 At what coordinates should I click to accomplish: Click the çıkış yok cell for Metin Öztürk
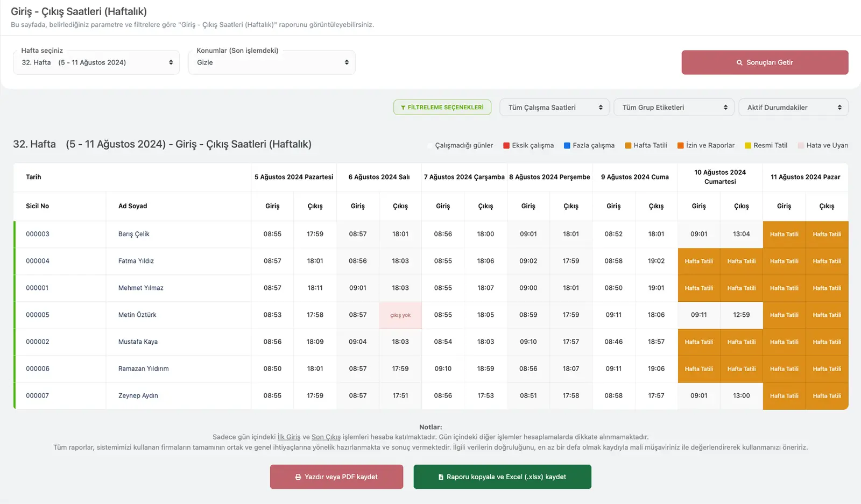(x=400, y=315)
